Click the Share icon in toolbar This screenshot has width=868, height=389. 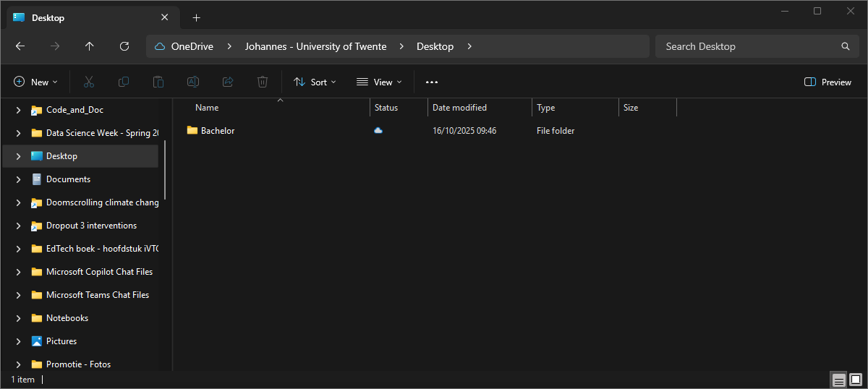228,82
